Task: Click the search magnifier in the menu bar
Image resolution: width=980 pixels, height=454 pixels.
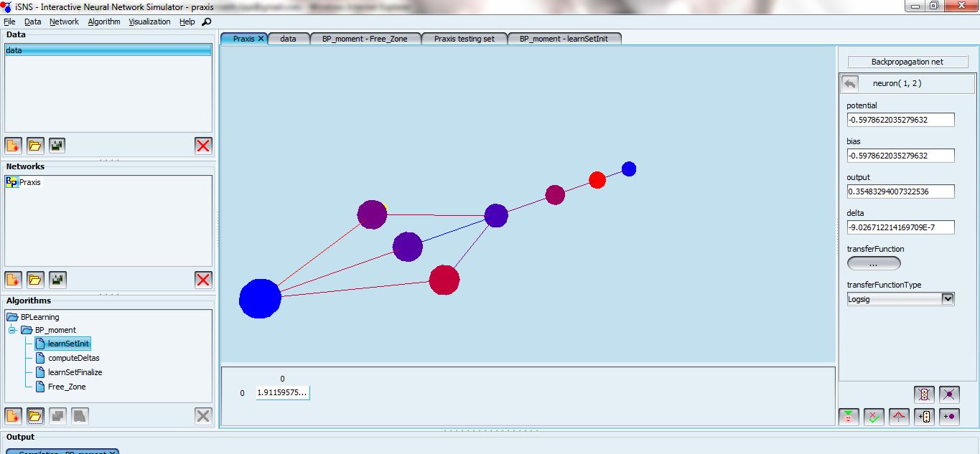Action: [207, 22]
